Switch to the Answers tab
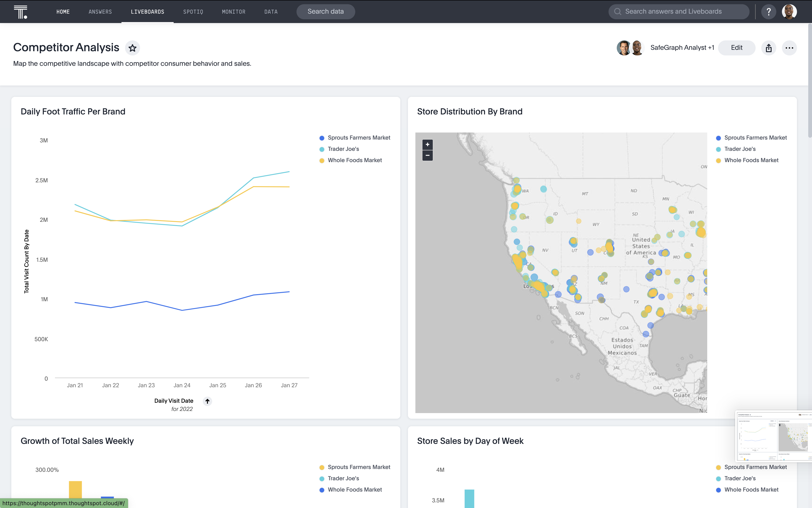This screenshot has width=812, height=508. click(100, 12)
